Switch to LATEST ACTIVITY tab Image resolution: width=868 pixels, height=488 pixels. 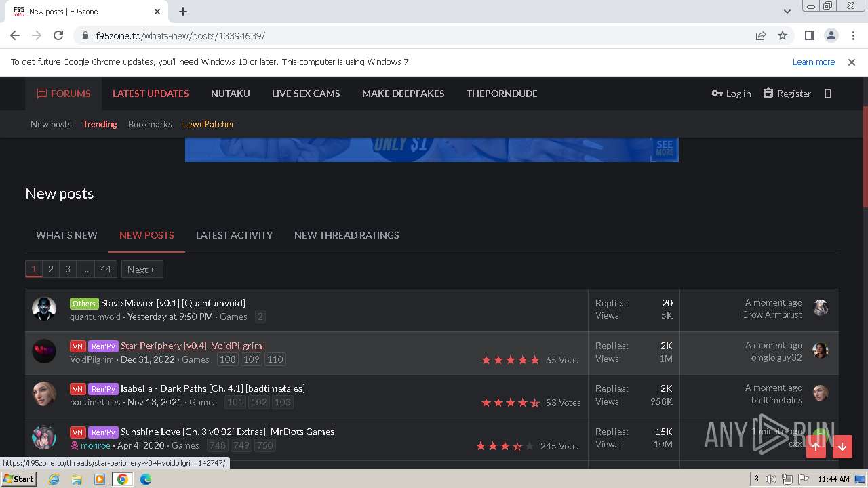point(234,235)
